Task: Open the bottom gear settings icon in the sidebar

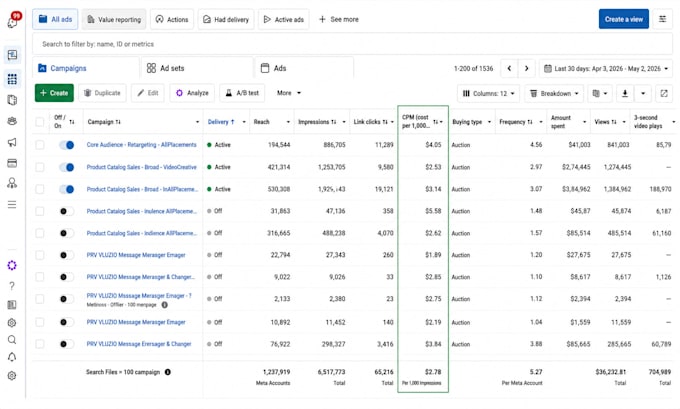Action: [12, 376]
